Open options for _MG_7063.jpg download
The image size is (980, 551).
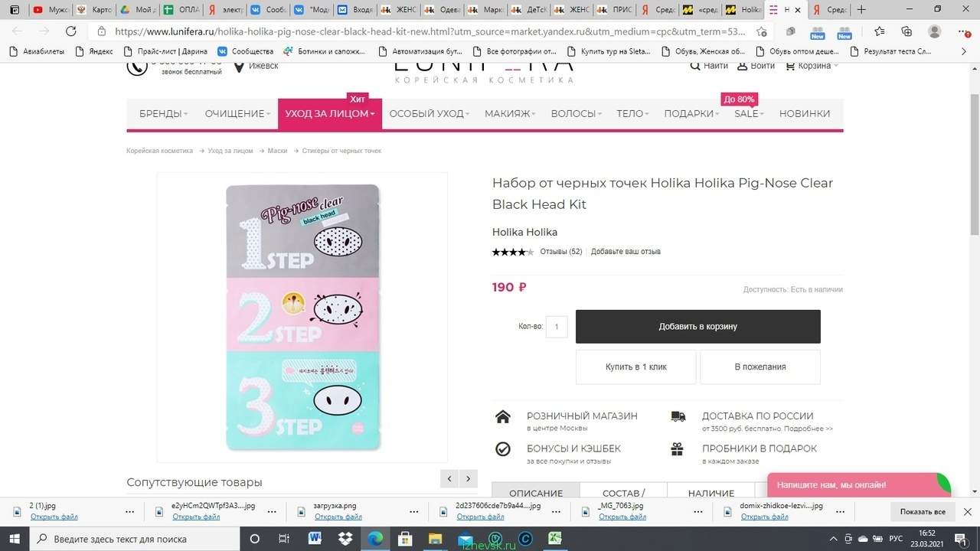tap(697, 512)
